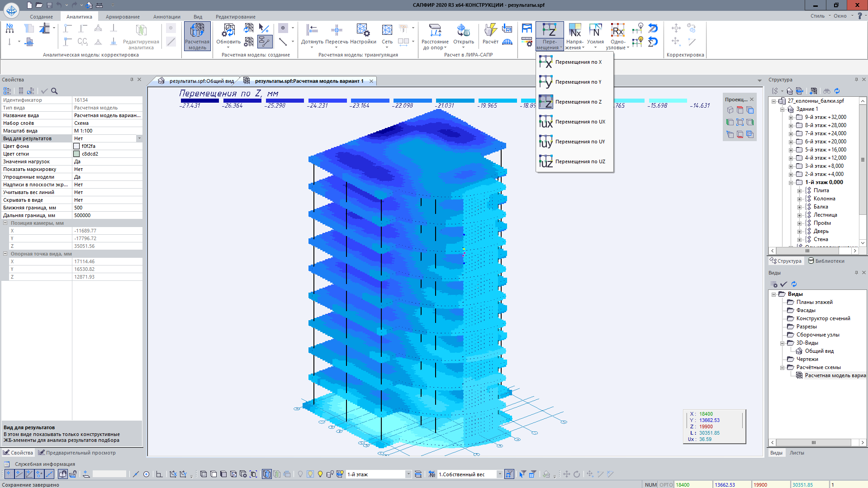Click the refresh icon in Структура panel

coord(837,91)
